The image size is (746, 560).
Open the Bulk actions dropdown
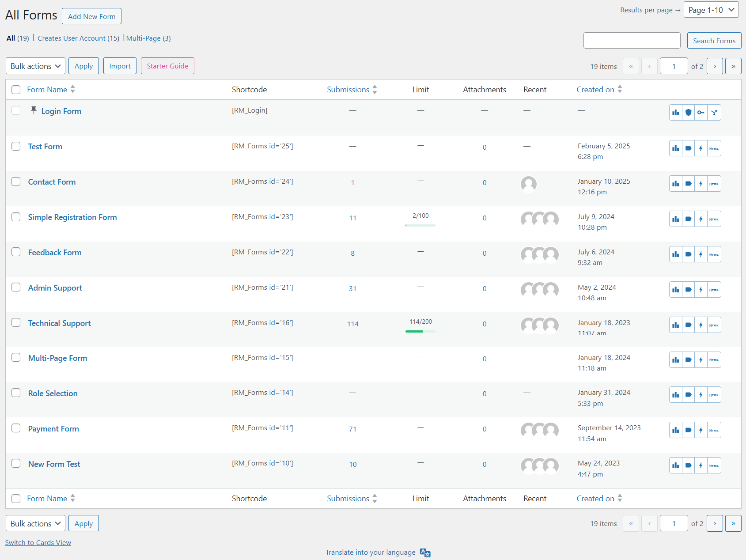pos(35,66)
